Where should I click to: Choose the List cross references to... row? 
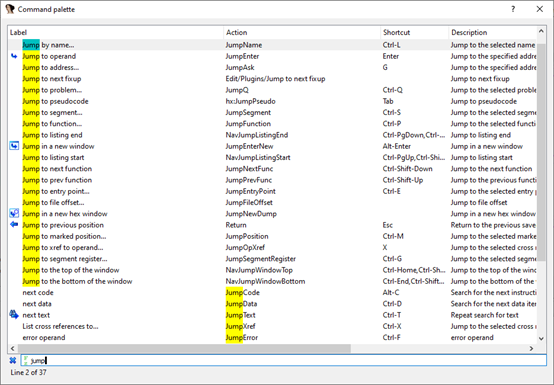pos(272,326)
